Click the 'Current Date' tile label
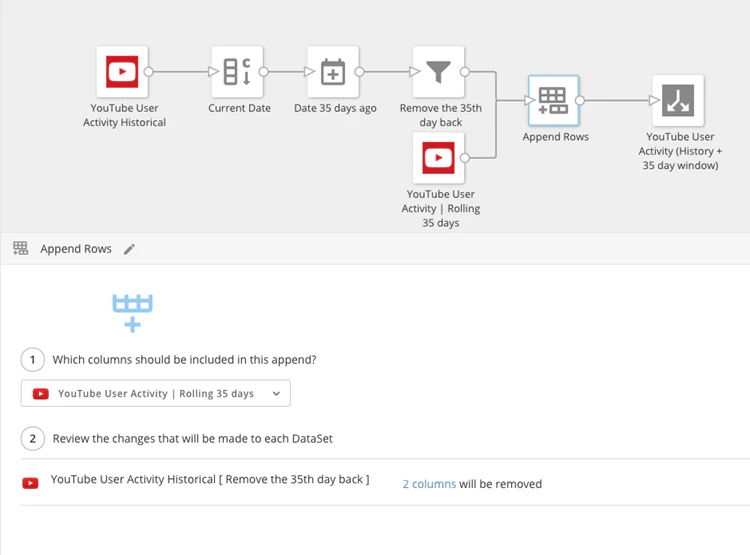This screenshot has height=555, width=750. point(239,108)
